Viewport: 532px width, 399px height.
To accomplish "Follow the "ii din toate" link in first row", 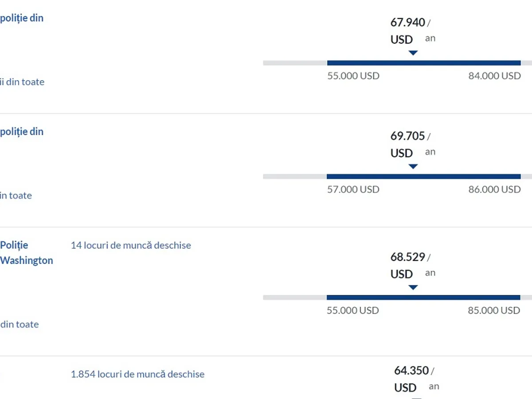I will coord(22,82).
